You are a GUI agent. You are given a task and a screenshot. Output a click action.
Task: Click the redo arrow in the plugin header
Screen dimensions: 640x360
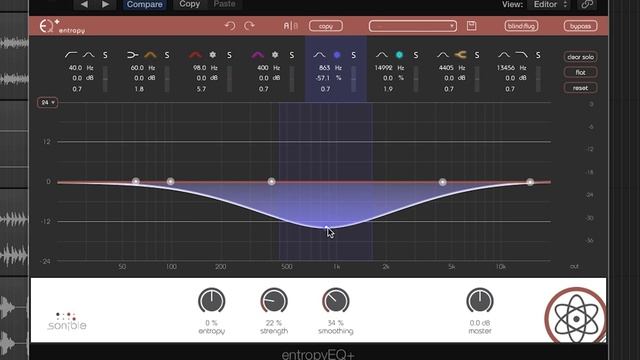click(x=249, y=26)
